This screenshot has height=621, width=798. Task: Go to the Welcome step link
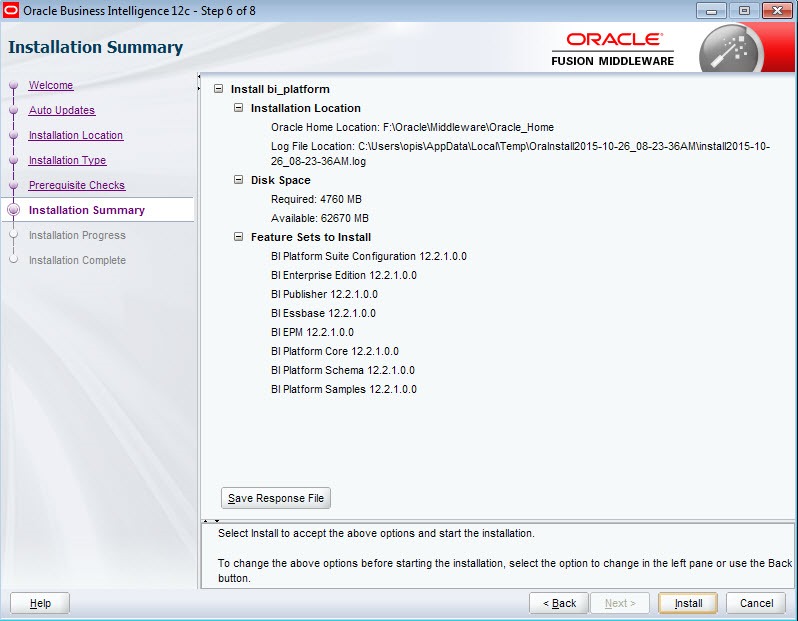pos(51,85)
